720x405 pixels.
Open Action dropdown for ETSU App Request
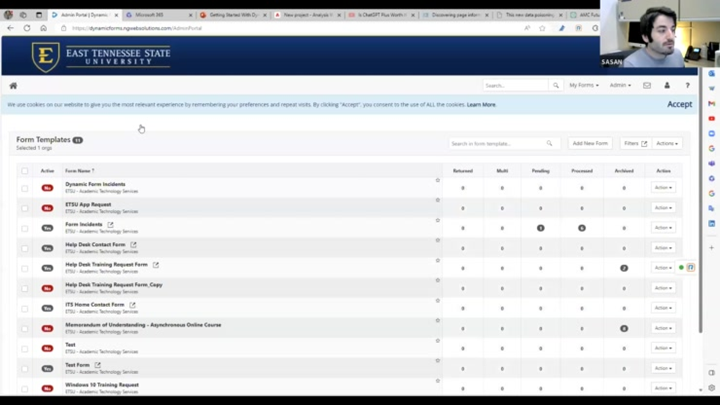[x=663, y=208]
